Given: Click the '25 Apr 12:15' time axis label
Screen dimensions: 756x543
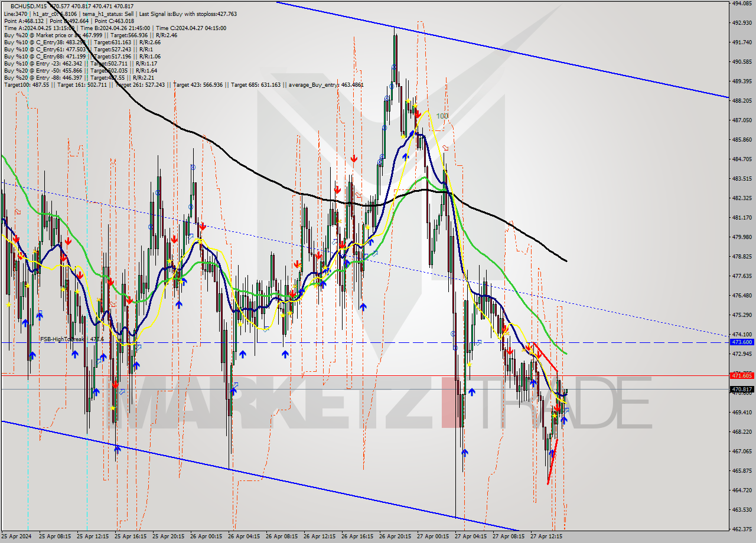Looking at the screenshot, I should click(x=93, y=537).
